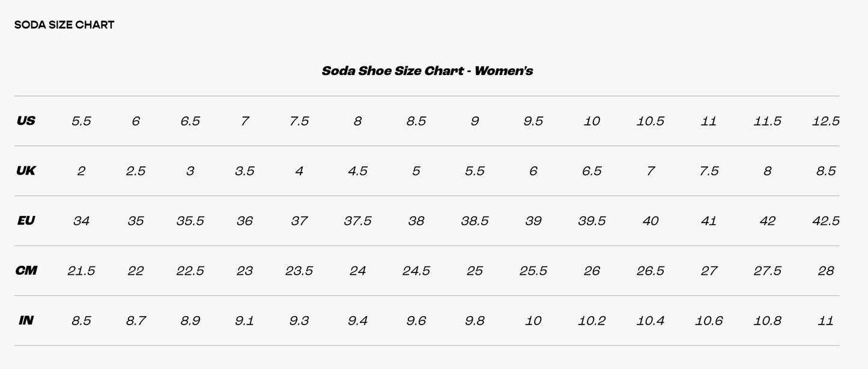Choose EU size 34 cell
The width and height of the screenshot is (868, 369).
pos(81,221)
